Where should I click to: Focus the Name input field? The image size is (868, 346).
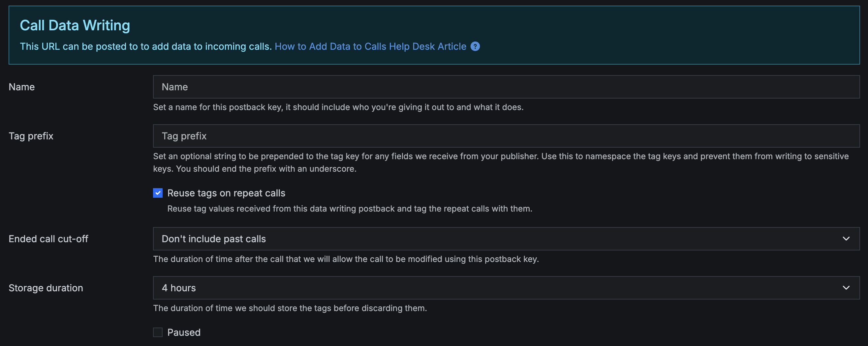pyautogui.click(x=506, y=87)
